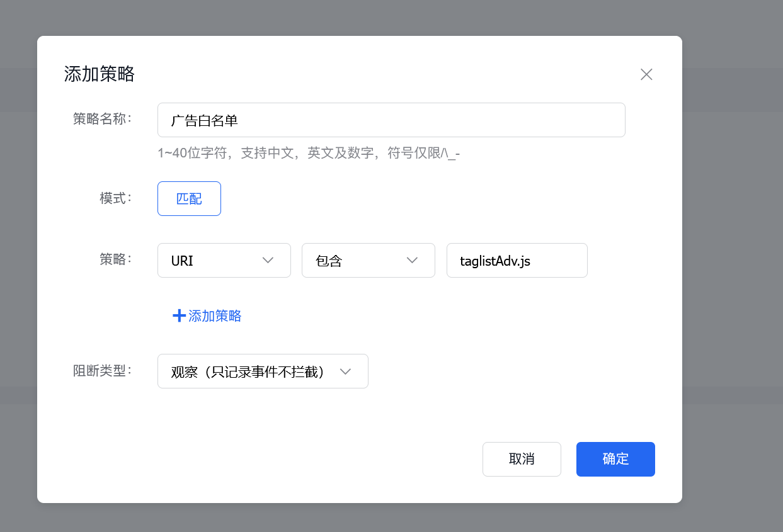Open the 包含 match condition dropdown
This screenshot has height=532, width=783.
click(369, 260)
